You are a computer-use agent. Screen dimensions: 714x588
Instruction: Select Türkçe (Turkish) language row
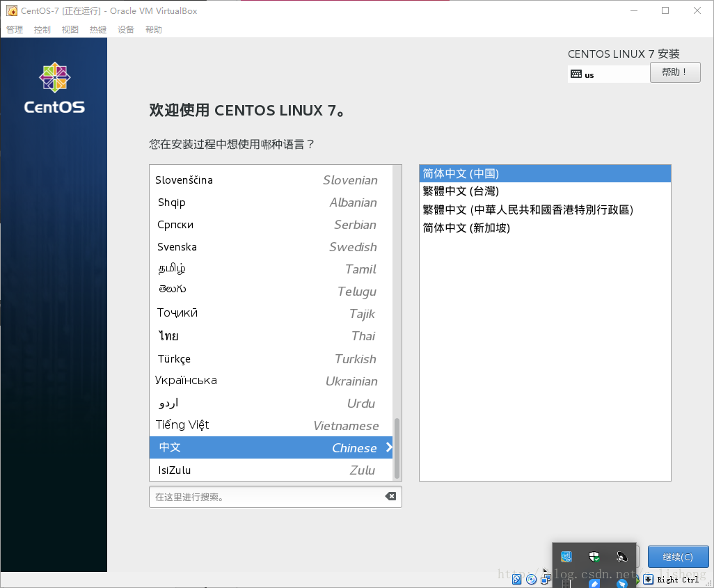(271, 358)
